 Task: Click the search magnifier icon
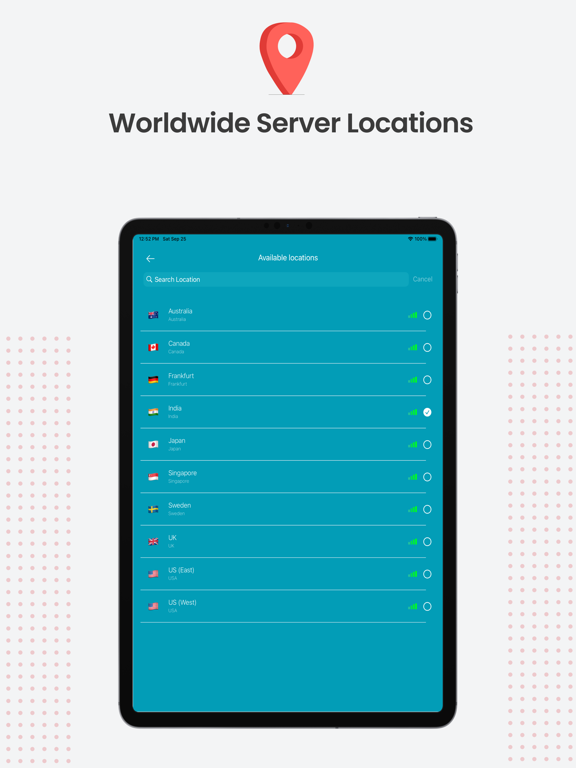[149, 279]
